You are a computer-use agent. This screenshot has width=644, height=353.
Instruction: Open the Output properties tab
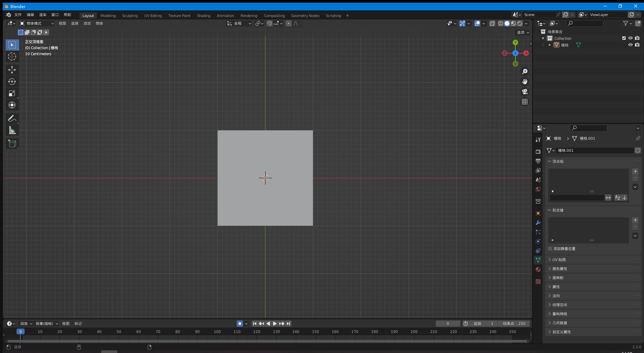pyautogui.click(x=538, y=161)
